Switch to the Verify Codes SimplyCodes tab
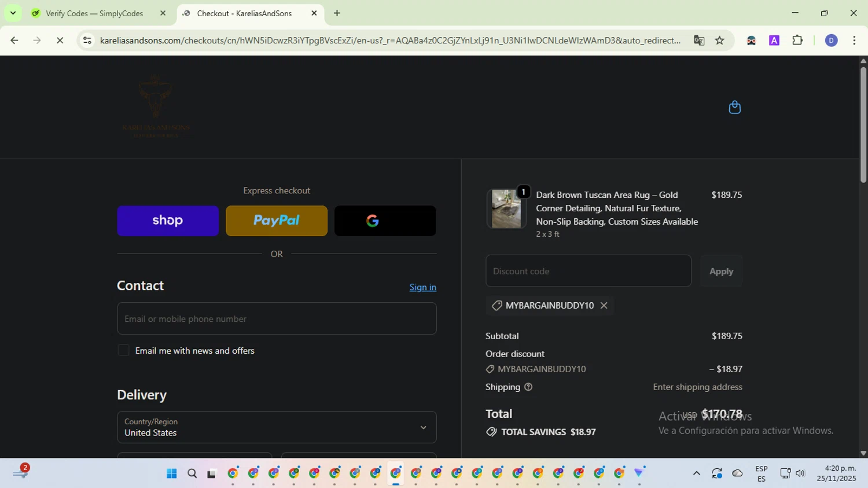This screenshot has width=868, height=488. (94, 13)
